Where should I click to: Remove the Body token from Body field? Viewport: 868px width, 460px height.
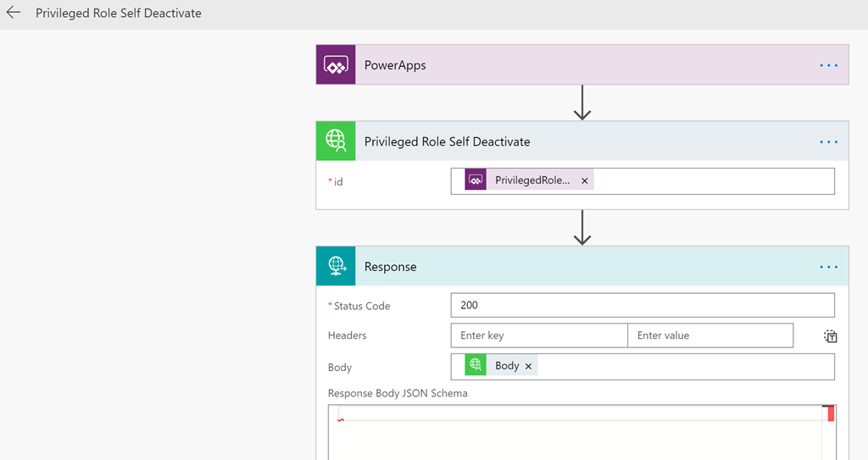528,366
